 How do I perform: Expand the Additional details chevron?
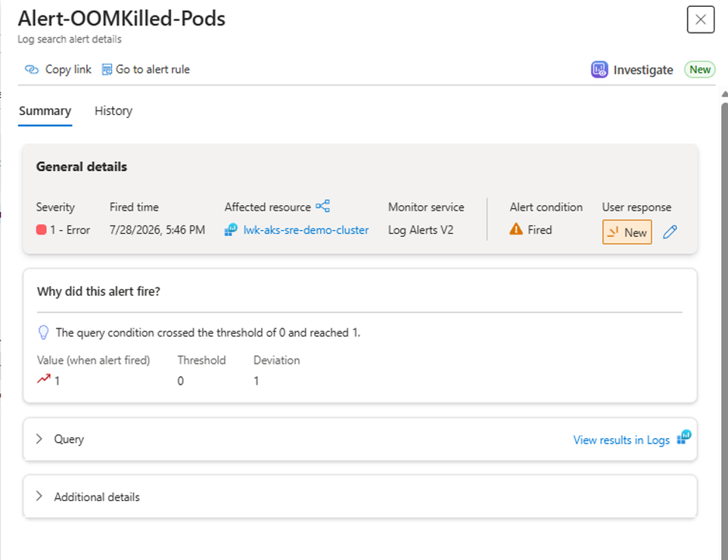39,496
